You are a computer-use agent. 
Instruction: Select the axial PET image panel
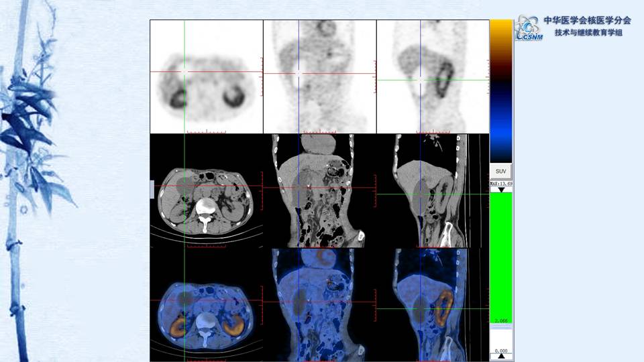pyautogui.click(x=206, y=76)
